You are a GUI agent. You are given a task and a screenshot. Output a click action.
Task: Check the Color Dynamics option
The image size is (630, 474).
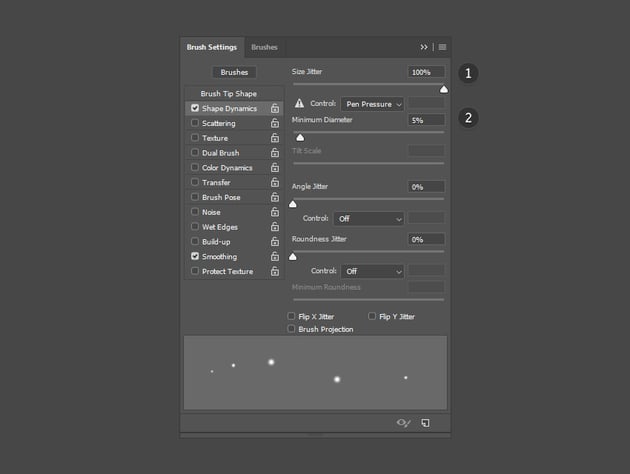tap(195, 167)
